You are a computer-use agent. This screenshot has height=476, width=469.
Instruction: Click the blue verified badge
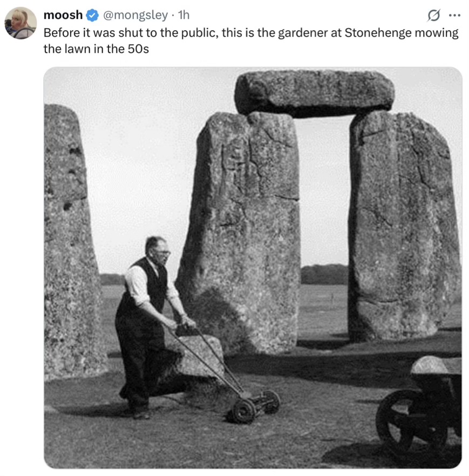click(92, 15)
